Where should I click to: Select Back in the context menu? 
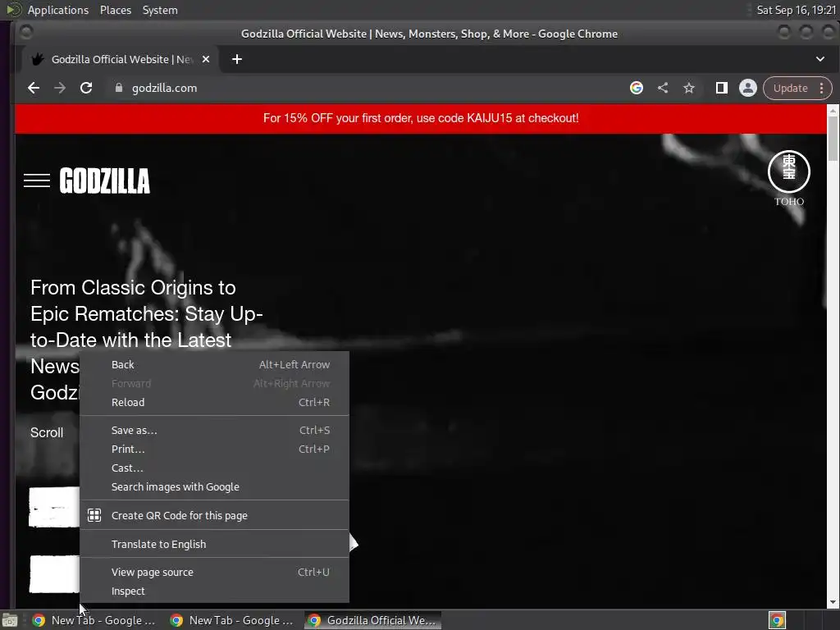214,365
